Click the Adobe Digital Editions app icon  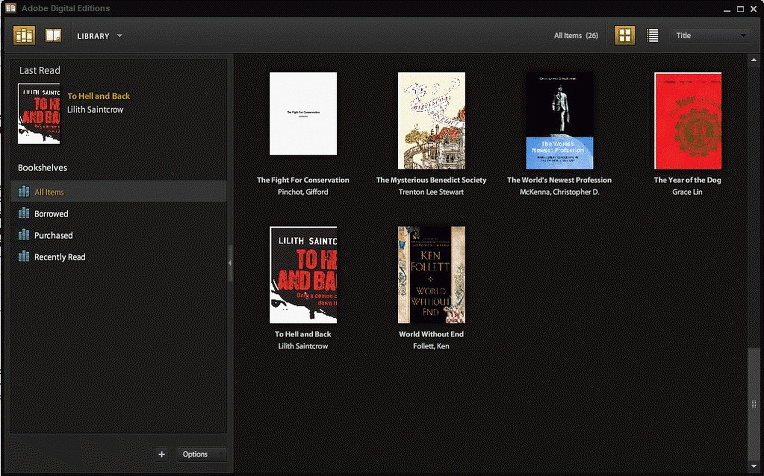11,8
